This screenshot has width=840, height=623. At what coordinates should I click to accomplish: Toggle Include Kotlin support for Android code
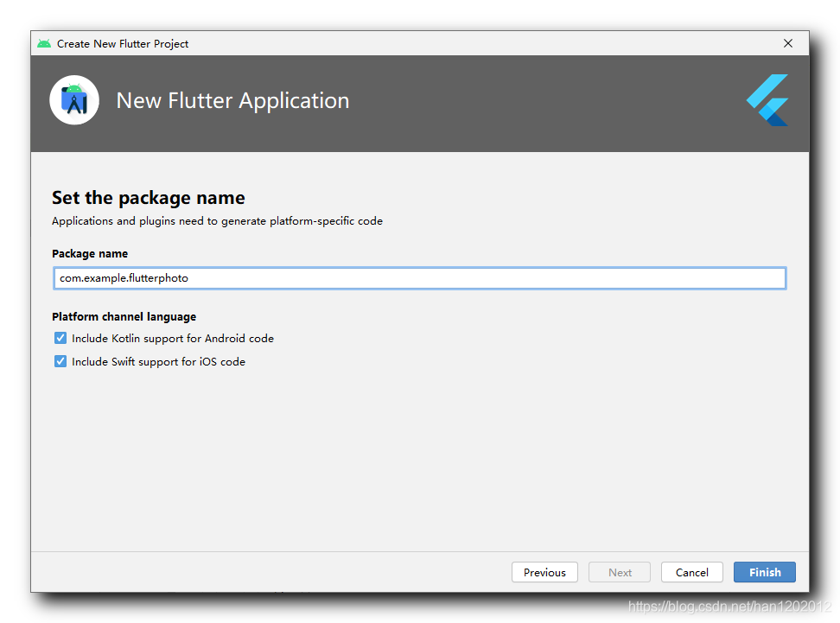point(60,338)
